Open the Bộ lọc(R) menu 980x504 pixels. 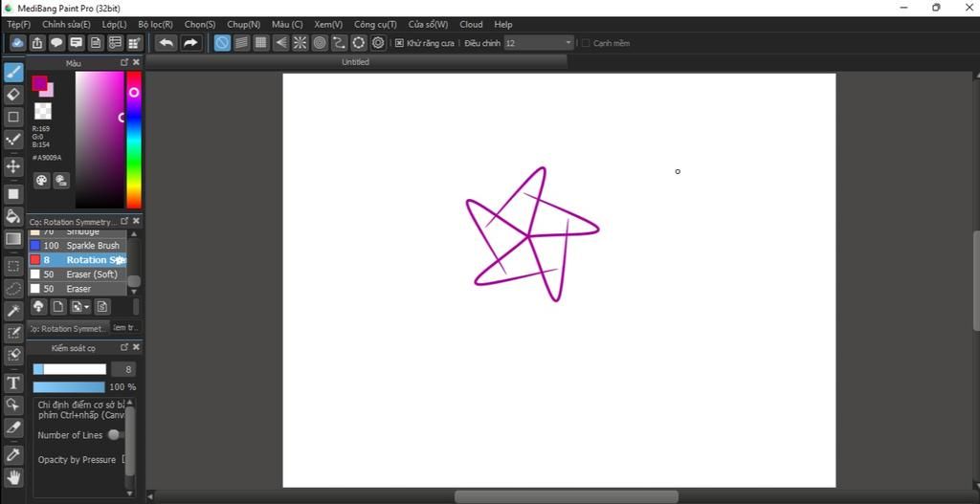(156, 24)
